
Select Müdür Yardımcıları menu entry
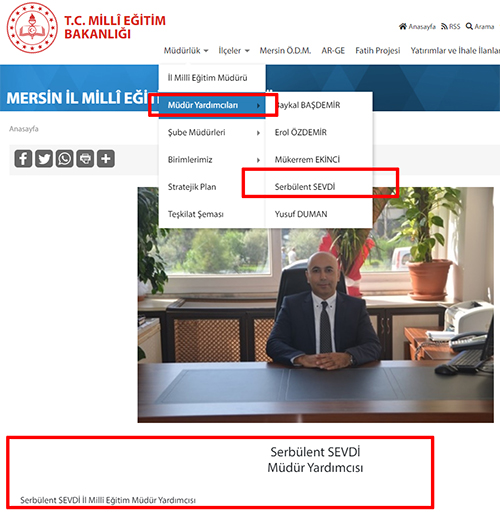pos(212,105)
